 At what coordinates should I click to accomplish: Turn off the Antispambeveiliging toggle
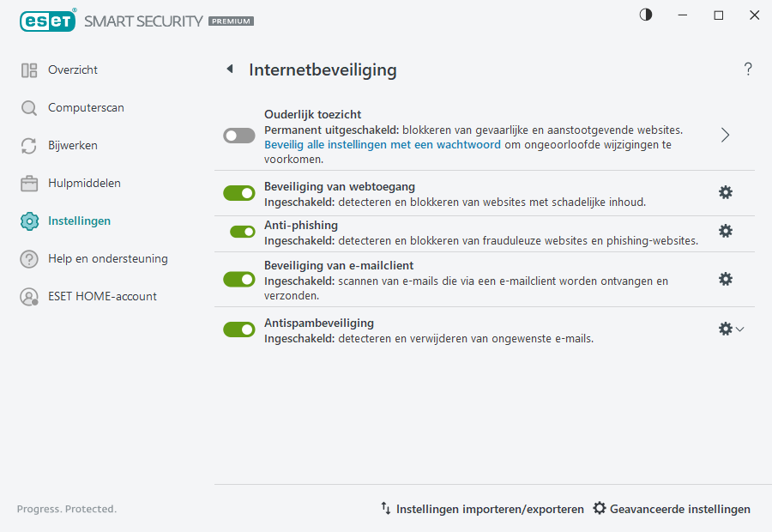point(238,329)
